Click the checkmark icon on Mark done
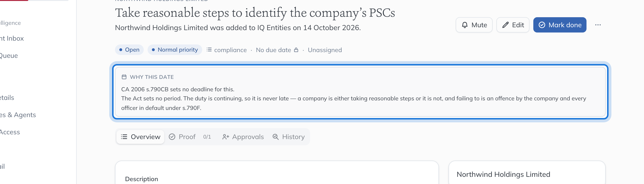This screenshot has width=644, height=184. click(541, 25)
